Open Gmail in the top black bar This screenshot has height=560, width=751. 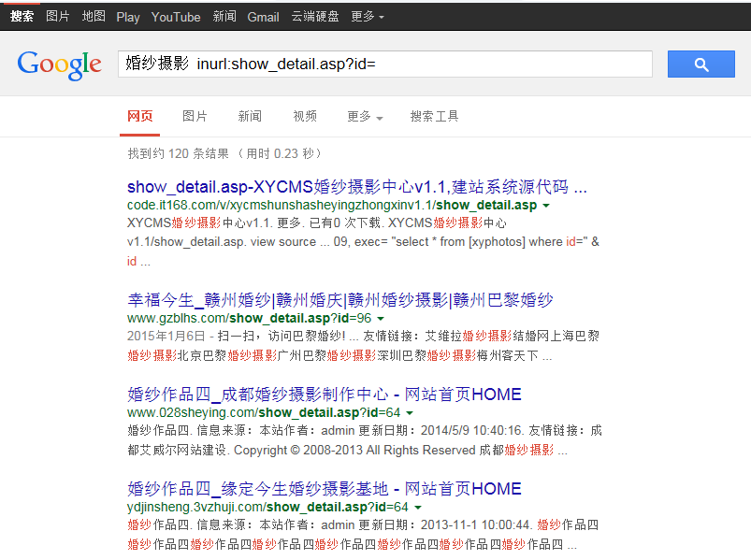click(x=263, y=17)
